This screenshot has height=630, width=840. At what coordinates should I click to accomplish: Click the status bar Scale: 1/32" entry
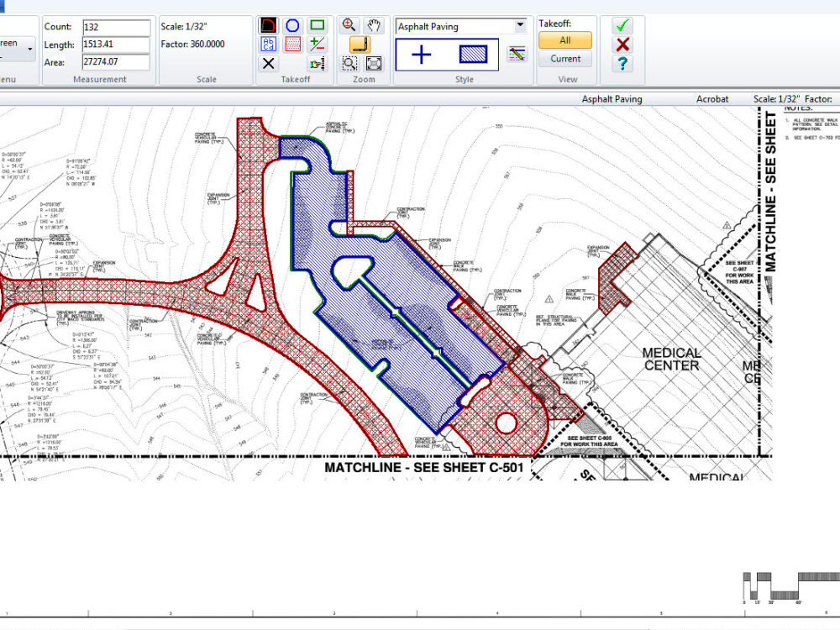(x=776, y=99)
